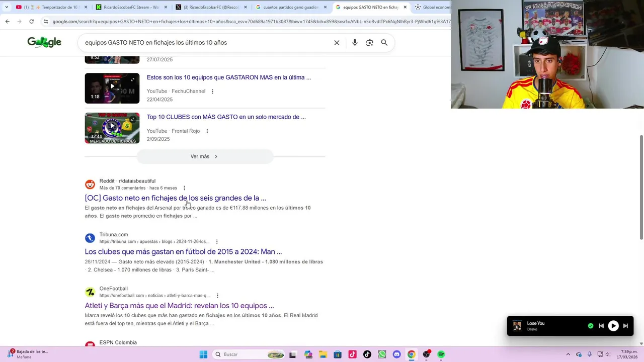Open Tribuna clubes que más gastan link

[x=183, y=252]
